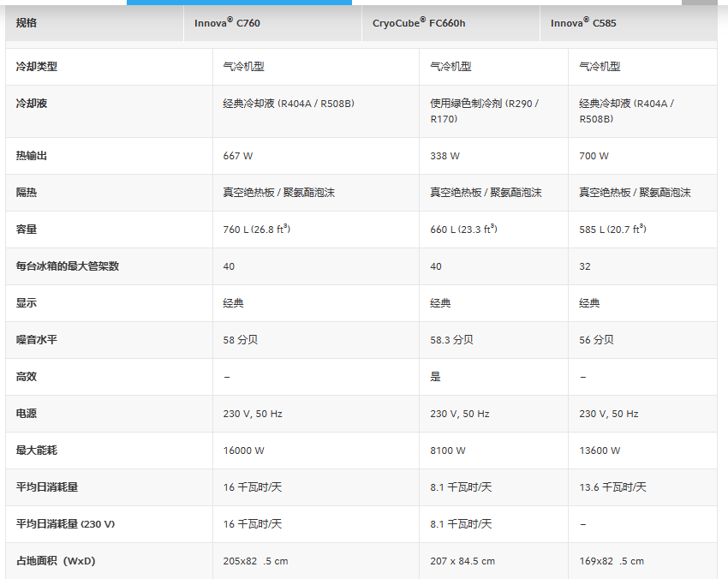The height and width of the screenshot is (579, 728).
Task: Select the CryoCube FC660h column header
Action: pyautogui.click(x=419, y=23)
